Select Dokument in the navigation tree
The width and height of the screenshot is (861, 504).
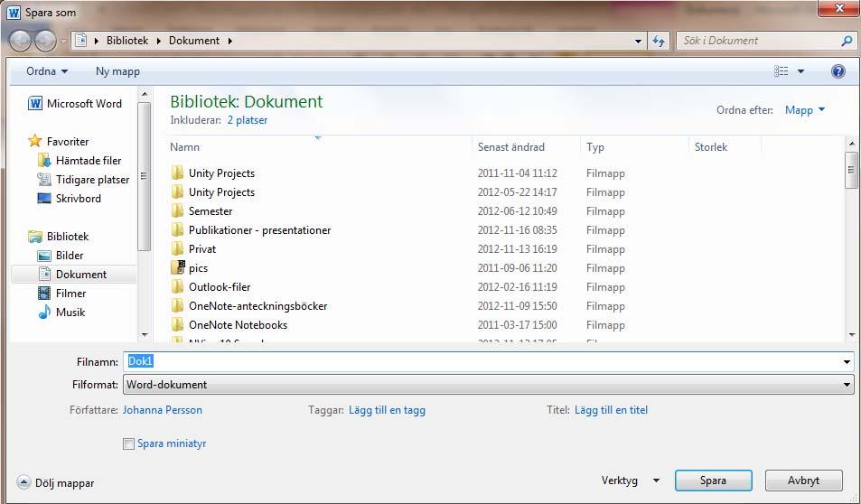click(74, 274)
